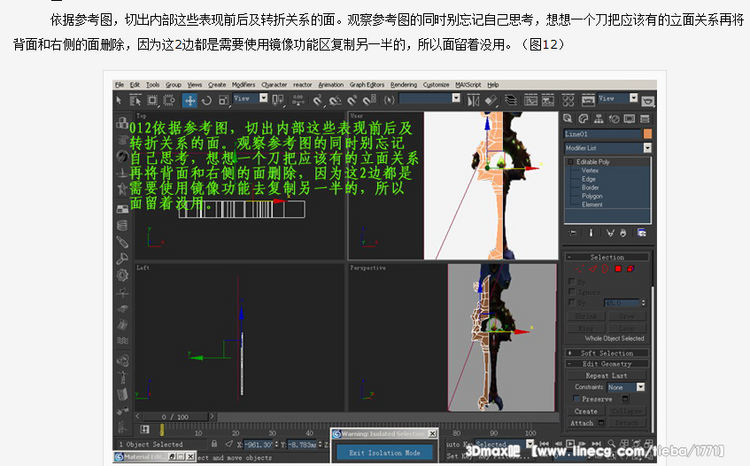Switch to the Create command panel tab
Screen dimensions: 750x466
point(568,118)
